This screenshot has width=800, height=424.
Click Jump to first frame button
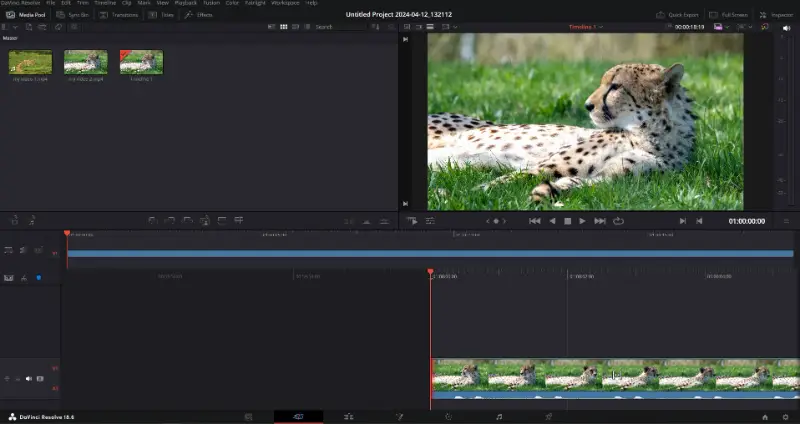[535, 221]
